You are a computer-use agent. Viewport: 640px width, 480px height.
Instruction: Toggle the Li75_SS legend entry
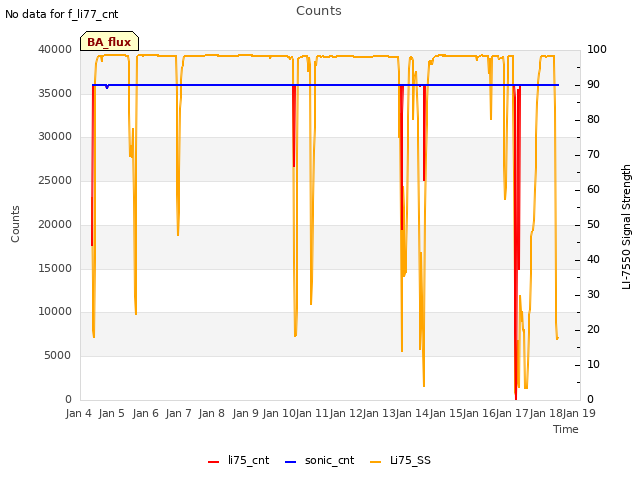(x=400, y=461)
